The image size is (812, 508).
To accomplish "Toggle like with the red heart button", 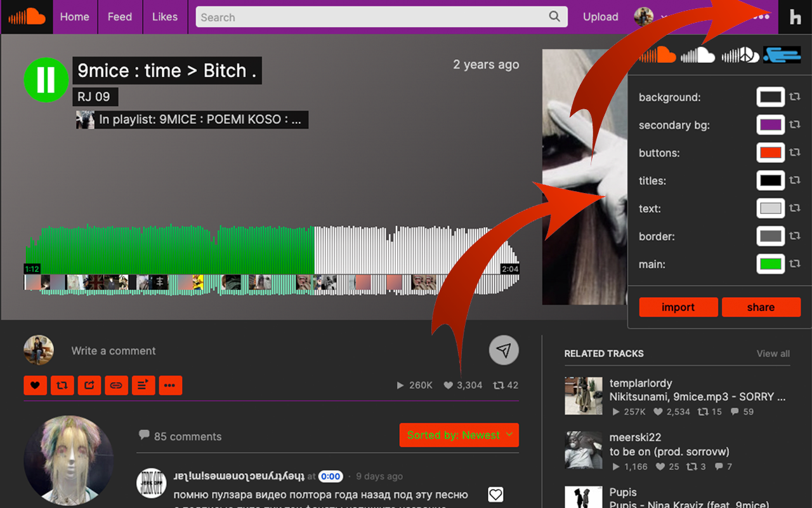I will click(35, 385).
